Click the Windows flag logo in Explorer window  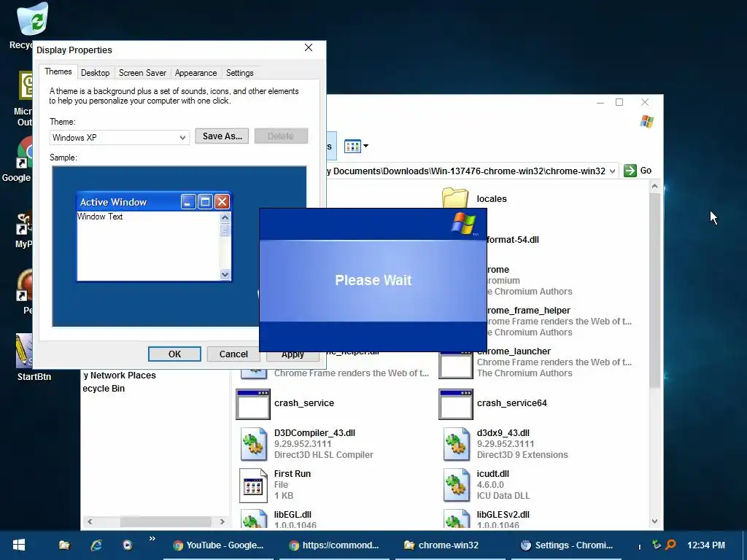coord(647,122)
